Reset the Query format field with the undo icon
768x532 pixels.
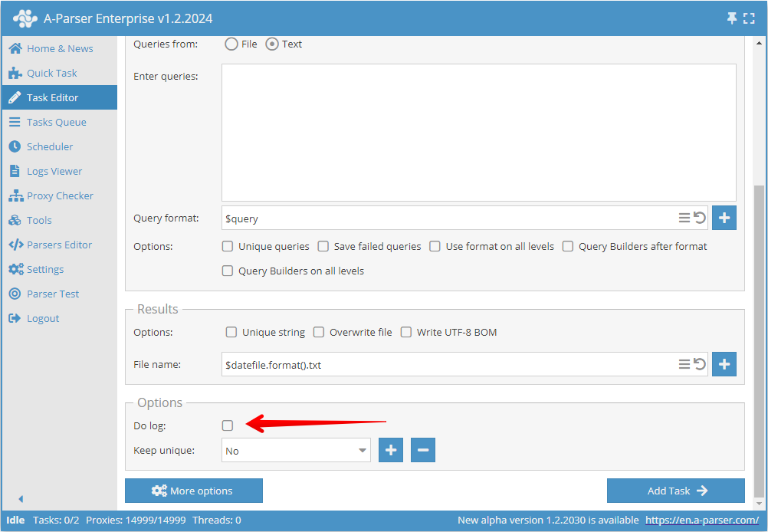point(699,218)
